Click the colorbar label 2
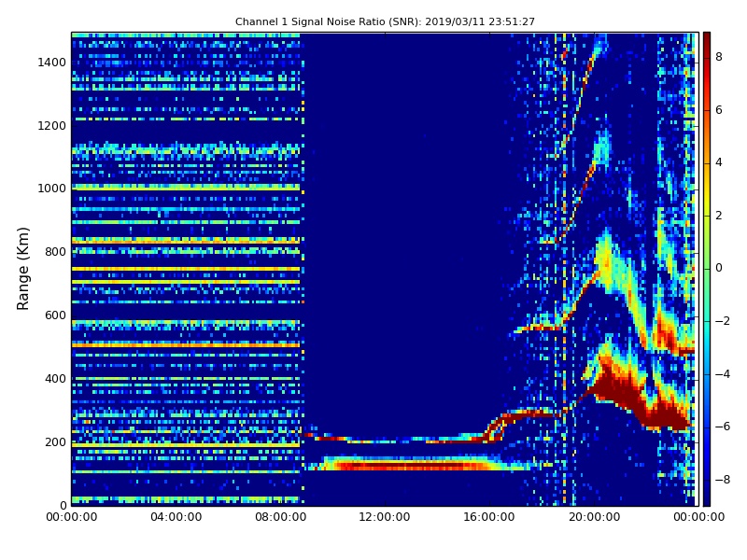 719,216
